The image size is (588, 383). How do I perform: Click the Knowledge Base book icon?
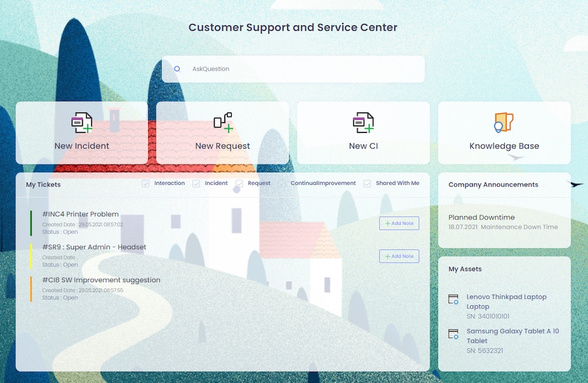pos(504,122)
